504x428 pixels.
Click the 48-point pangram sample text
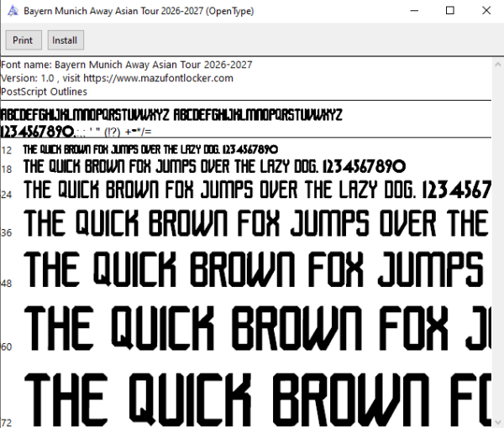[x=254, y=269]
